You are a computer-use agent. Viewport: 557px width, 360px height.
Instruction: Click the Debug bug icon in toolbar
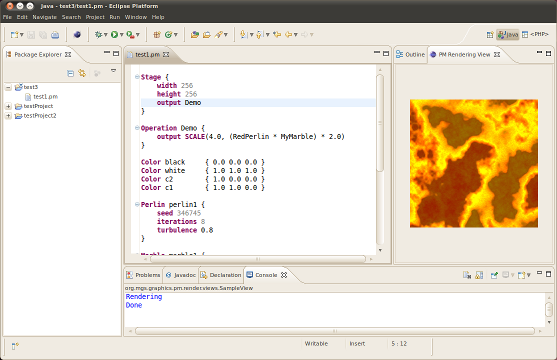[98, 34]
